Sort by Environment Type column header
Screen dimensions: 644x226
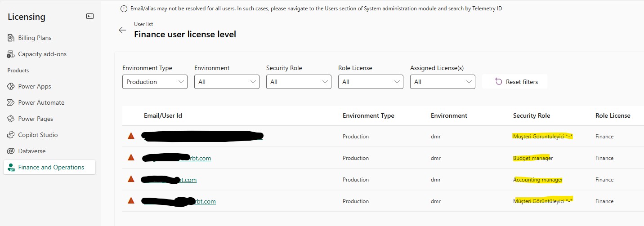coord(368,115)
